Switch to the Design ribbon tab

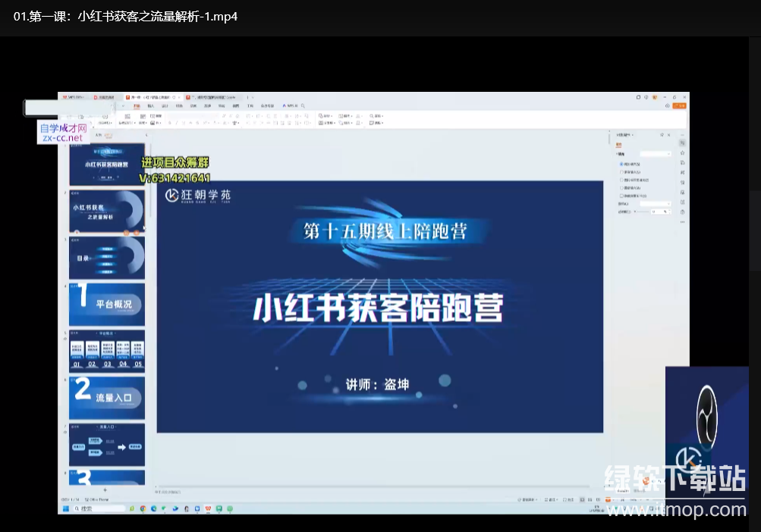click(x=165, y=105)
